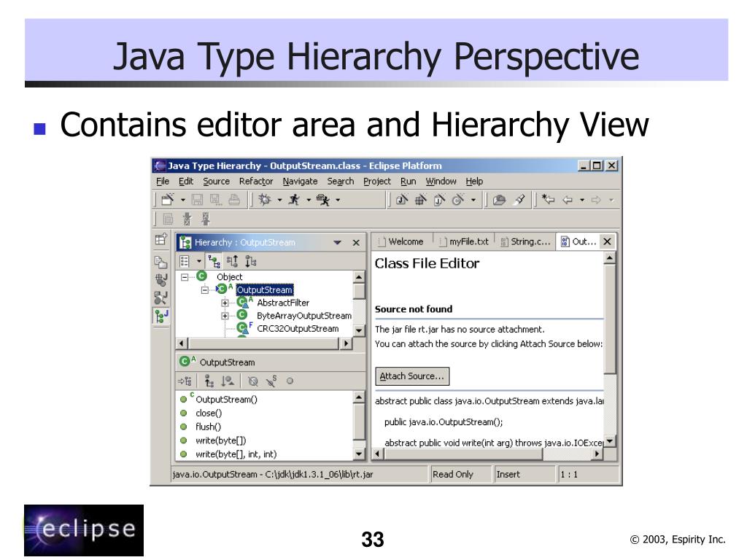
Task: Toggle Sort Members by Defining Type button
Action: tap(228, 381)
